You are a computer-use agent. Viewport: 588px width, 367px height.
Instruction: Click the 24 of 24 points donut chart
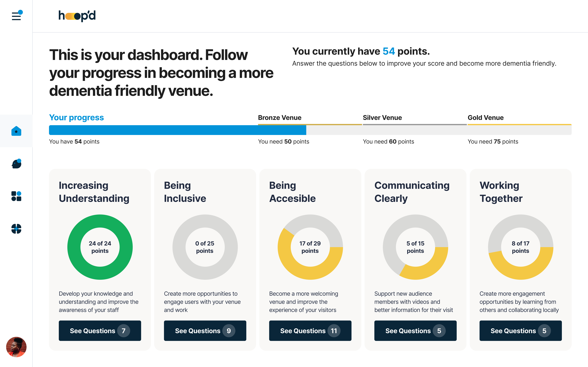[x=100, y=247]
